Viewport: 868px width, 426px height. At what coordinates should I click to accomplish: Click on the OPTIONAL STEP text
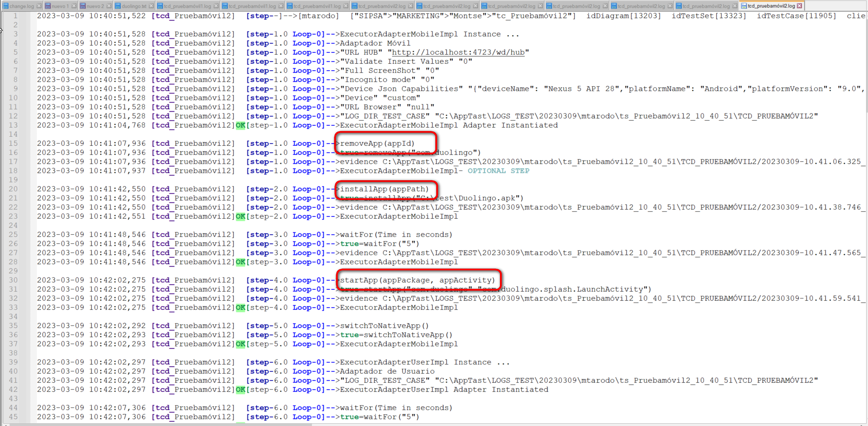pos(498,171)
